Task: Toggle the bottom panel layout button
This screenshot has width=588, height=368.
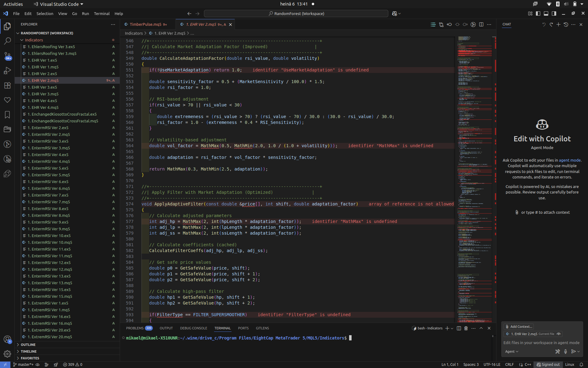Action: pos(546,13)
